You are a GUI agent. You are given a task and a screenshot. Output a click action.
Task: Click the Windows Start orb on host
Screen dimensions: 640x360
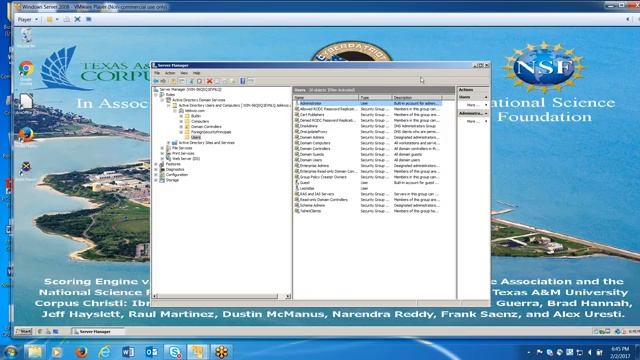(10, 352)
